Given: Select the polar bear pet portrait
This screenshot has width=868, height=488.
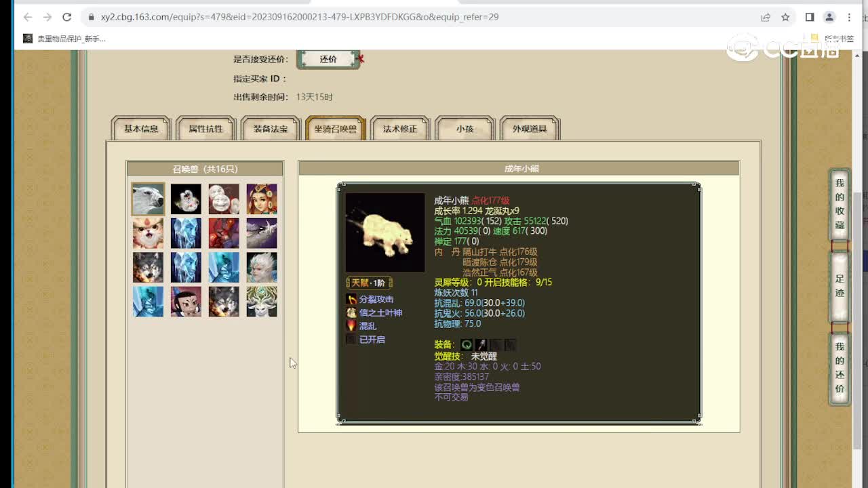Looking at the screenshot, I should coord(148,199).
